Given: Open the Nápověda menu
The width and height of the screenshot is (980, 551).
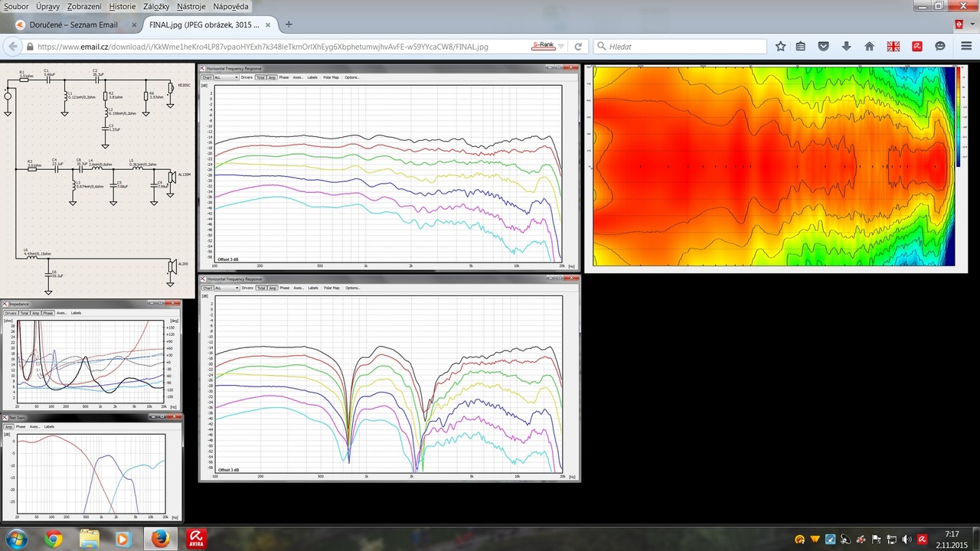Looking at the screenshot, I should click(x=230, y=6).
